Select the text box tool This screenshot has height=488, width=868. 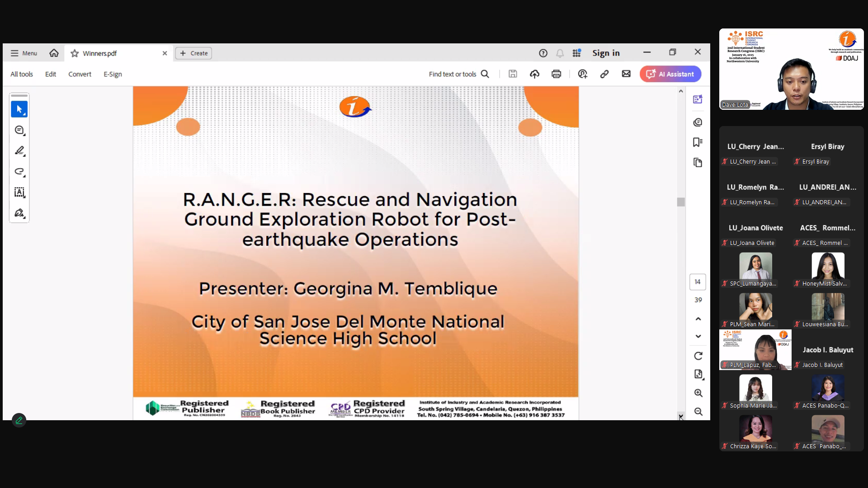[19, 192]
